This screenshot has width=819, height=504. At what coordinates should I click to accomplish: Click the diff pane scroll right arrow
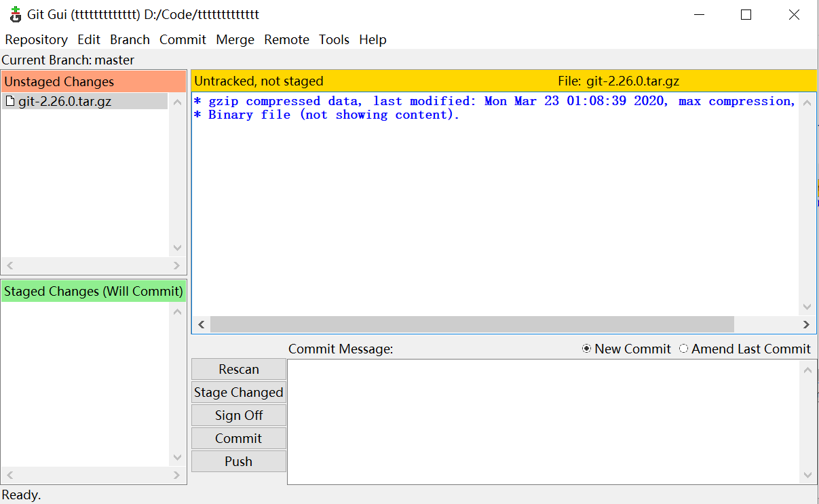[806, 324]
